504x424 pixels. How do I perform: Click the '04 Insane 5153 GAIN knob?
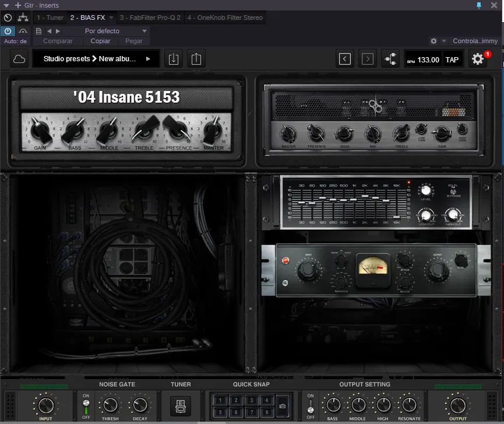tap(41, 131)
